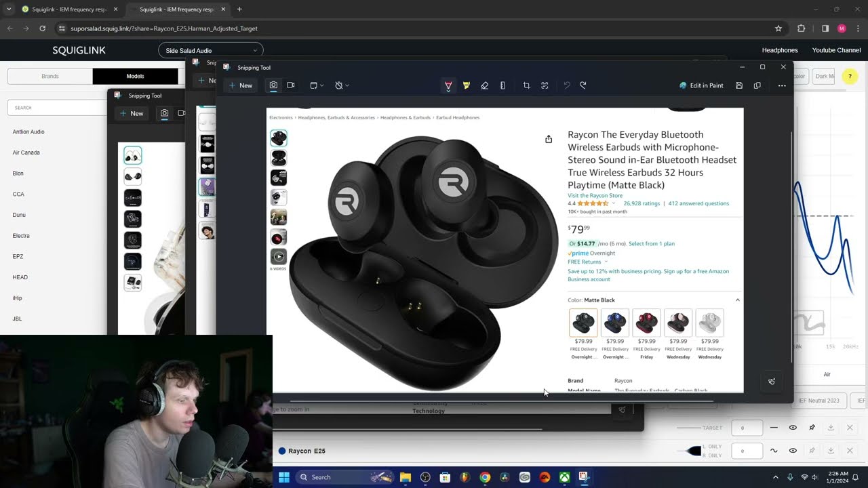Open the delay snip timer dropdown

point(342,85)
